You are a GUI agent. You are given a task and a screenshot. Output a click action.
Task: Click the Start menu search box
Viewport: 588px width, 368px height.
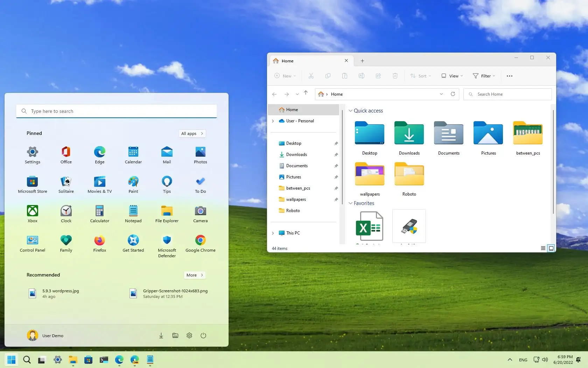[117, 111]
